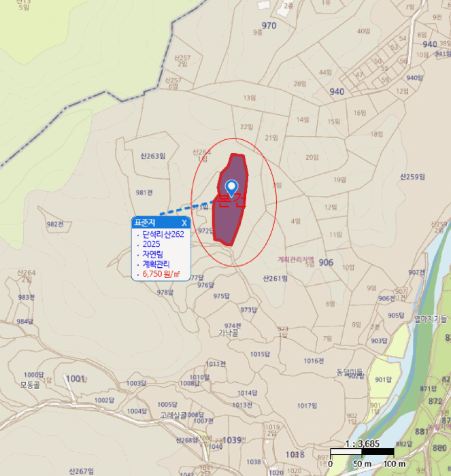Click parcel label 981전
Screen dimensions: 451x476
pyautogui.click(x=144, y=192)
